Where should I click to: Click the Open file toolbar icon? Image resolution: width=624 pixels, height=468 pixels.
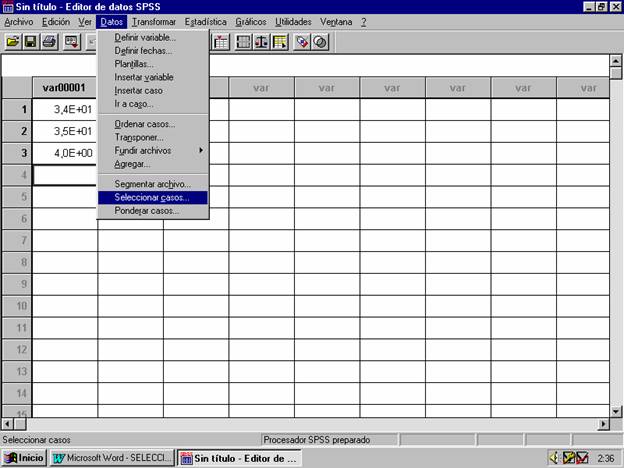(x=13, y=42)
